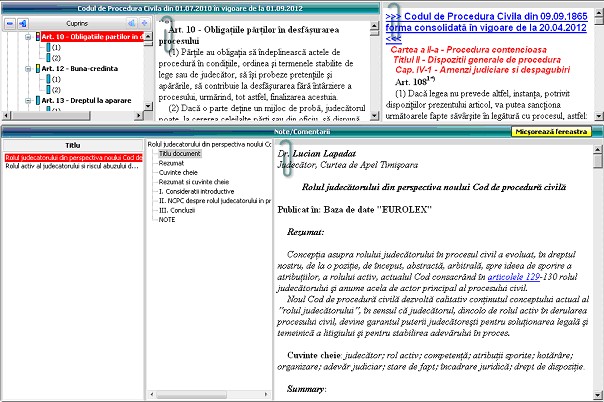Viewport: 604px width, 402px height.
Task: Collapse the Art. 12 - Buna-credinta node
Action: pos(28,69)
